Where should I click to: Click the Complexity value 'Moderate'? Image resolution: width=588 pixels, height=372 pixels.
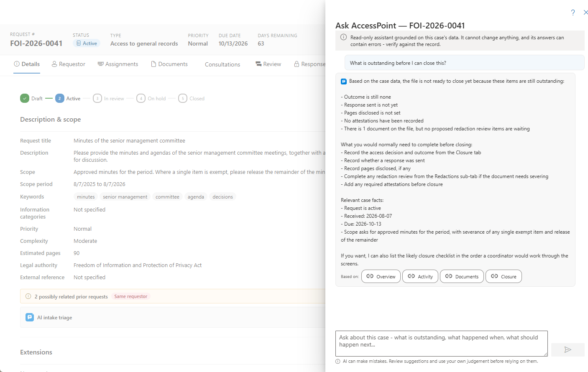click(x=85, y=241)
